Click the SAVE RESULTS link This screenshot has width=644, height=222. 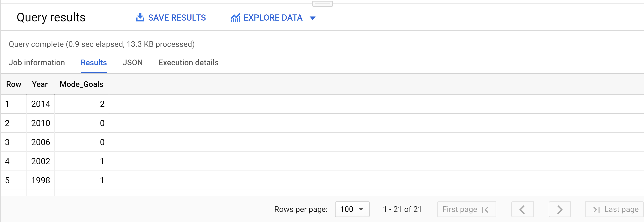pos(177,18)
